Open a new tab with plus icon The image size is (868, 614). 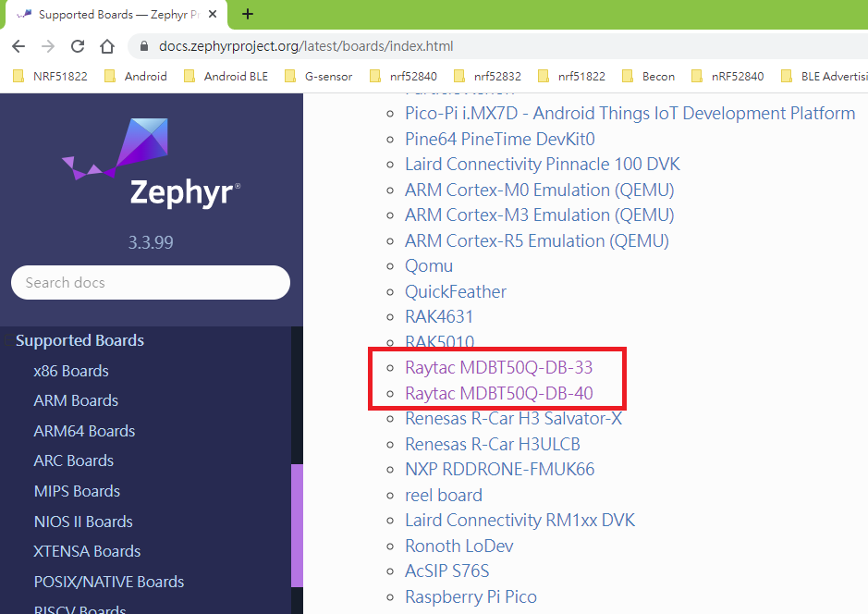248,14
